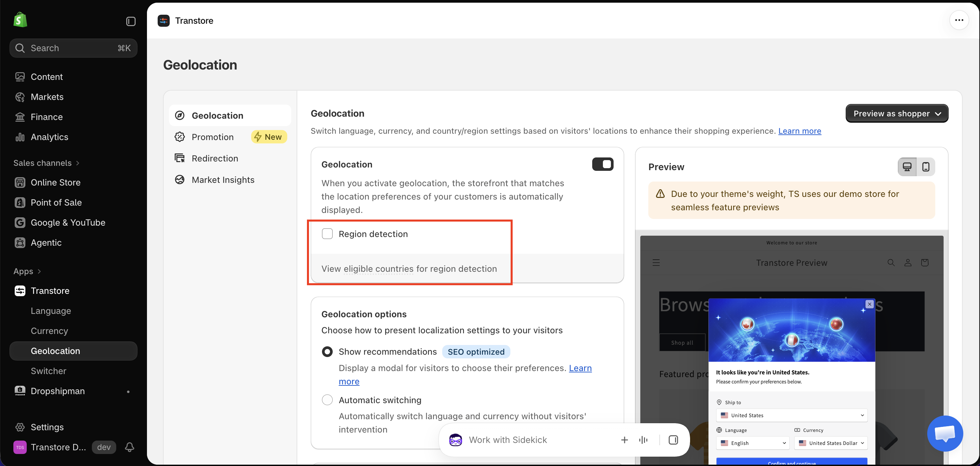This screenshot has height=466, width=980.
Task: Open the Promotion tab
Action: pos(230,137)
